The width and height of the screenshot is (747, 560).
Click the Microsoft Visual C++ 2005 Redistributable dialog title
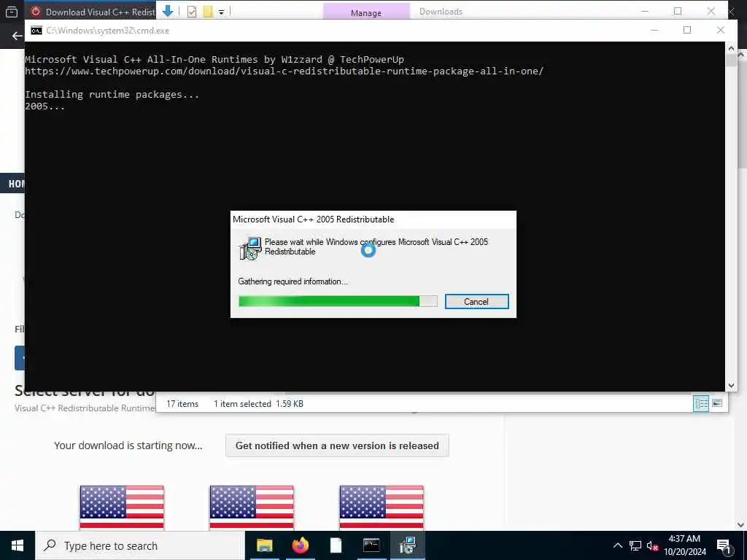pyautogui.click(x=314, y=219)
